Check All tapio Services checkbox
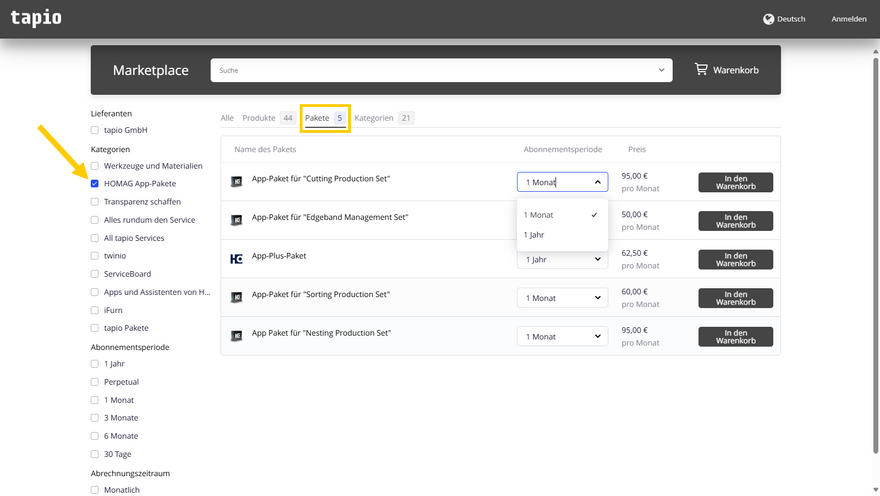The width and height of the screenshot is (880, 496). [94, 238]
